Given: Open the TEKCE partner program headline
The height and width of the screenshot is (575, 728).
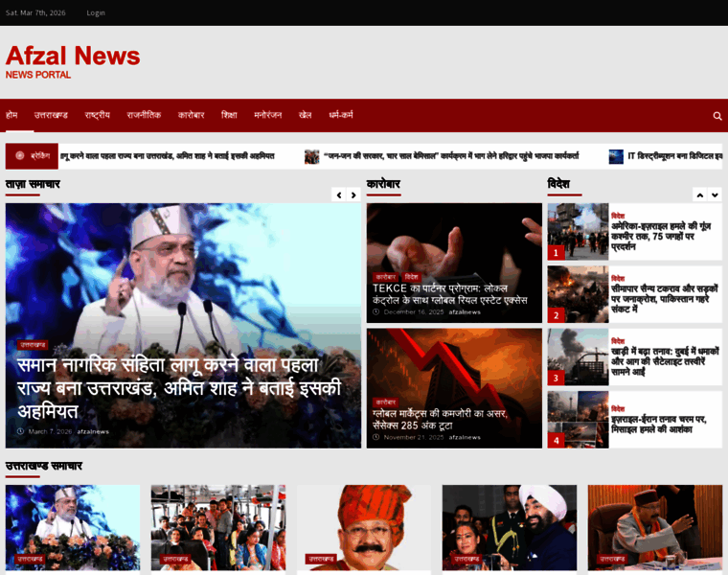Looking at the screenshot, I should (450, 294).
